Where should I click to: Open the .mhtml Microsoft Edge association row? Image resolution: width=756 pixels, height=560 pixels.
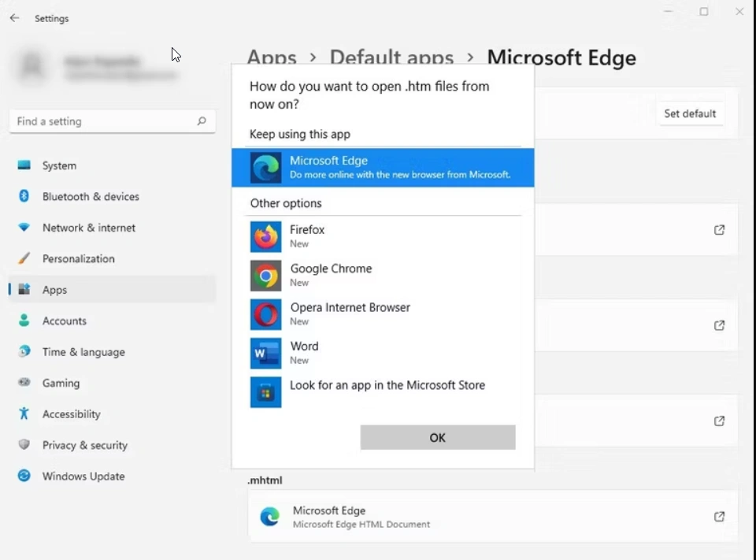493,517
